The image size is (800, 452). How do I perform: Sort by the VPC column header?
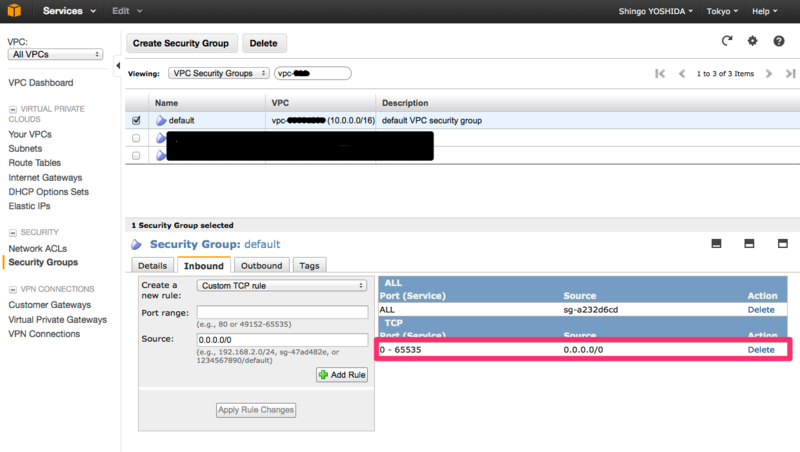coord(280,103)
